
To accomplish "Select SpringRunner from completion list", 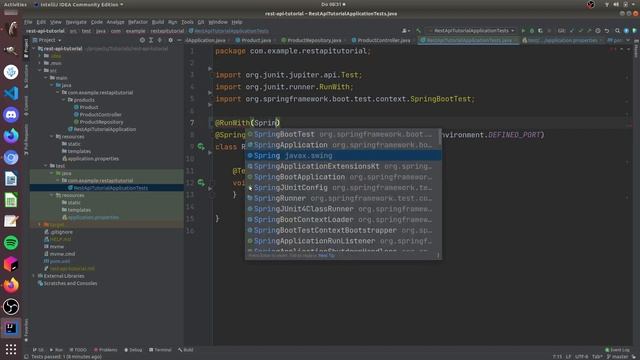I will [343, 198].
